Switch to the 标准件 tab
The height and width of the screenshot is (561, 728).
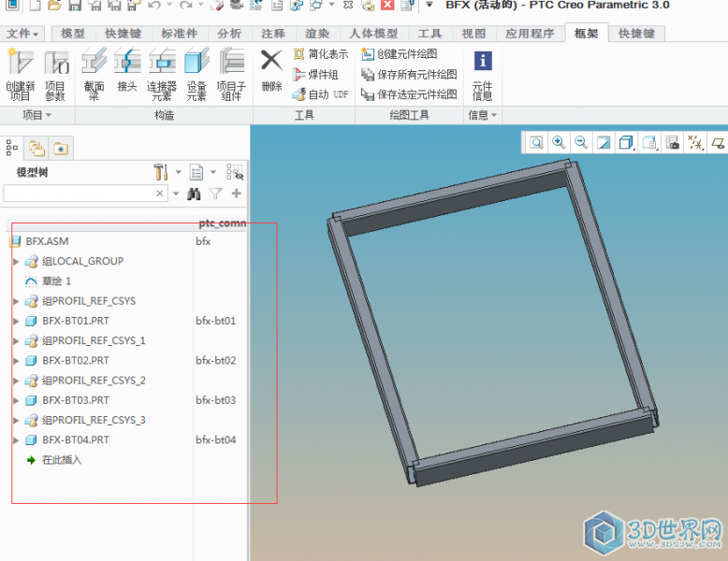tap(179, 34)
